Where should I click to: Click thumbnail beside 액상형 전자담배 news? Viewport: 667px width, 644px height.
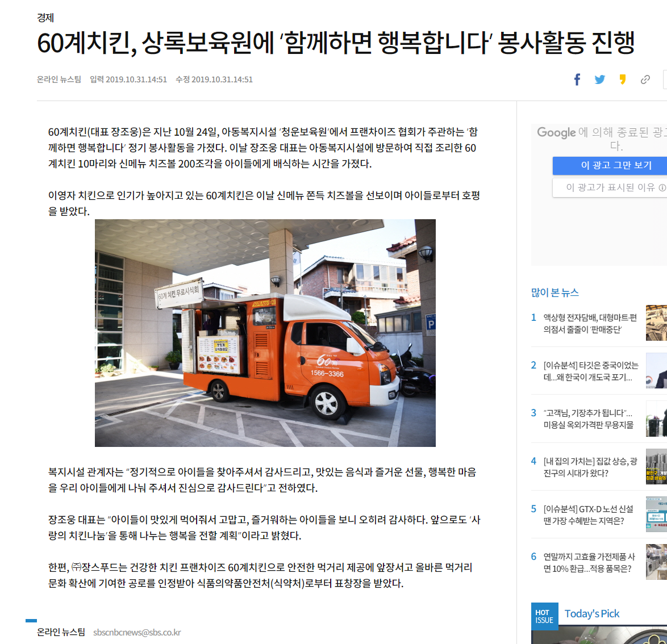point(656,323)
